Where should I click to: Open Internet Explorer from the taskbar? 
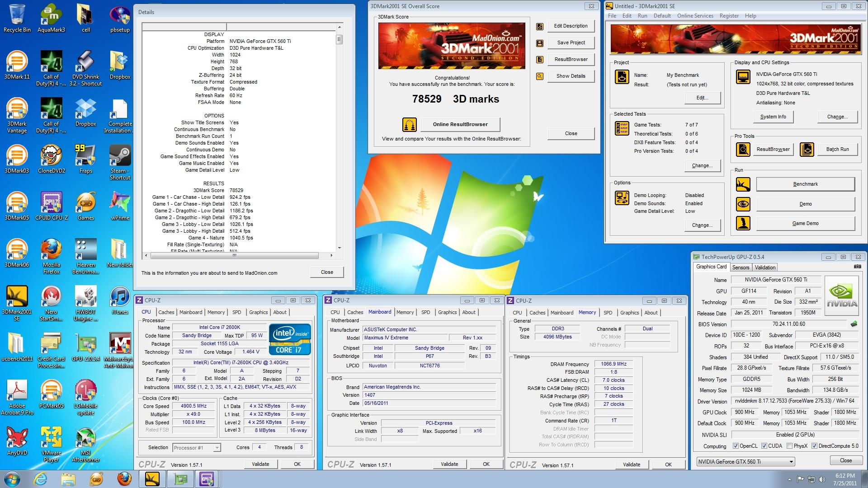click(40, 479)
